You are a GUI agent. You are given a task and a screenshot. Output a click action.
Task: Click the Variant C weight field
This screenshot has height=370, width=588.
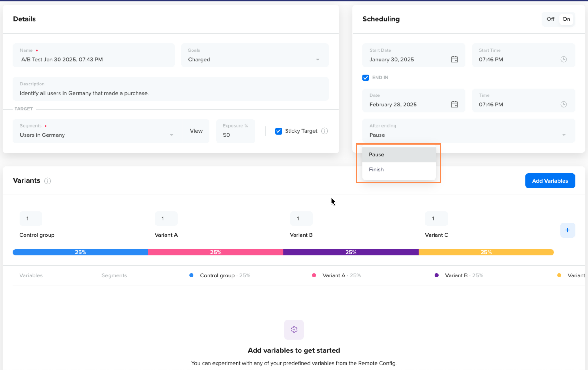pyautogui.click(x=436, y=218)
